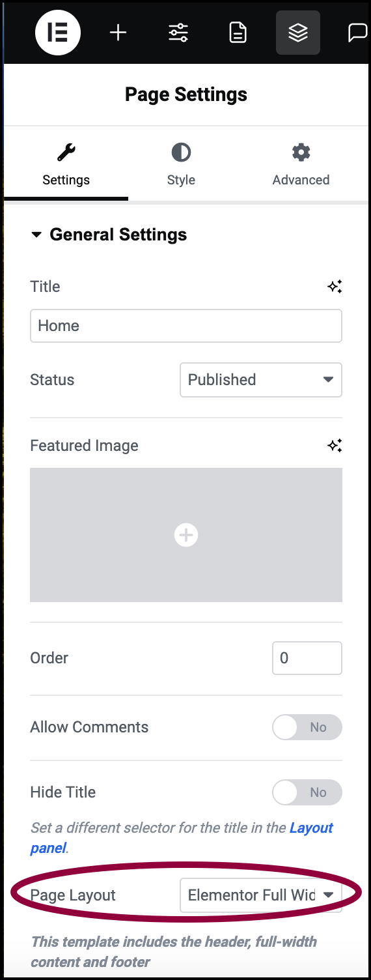
Task: Follow the Layout panel link
Action: pyautogui.click(x=182, y=838)
